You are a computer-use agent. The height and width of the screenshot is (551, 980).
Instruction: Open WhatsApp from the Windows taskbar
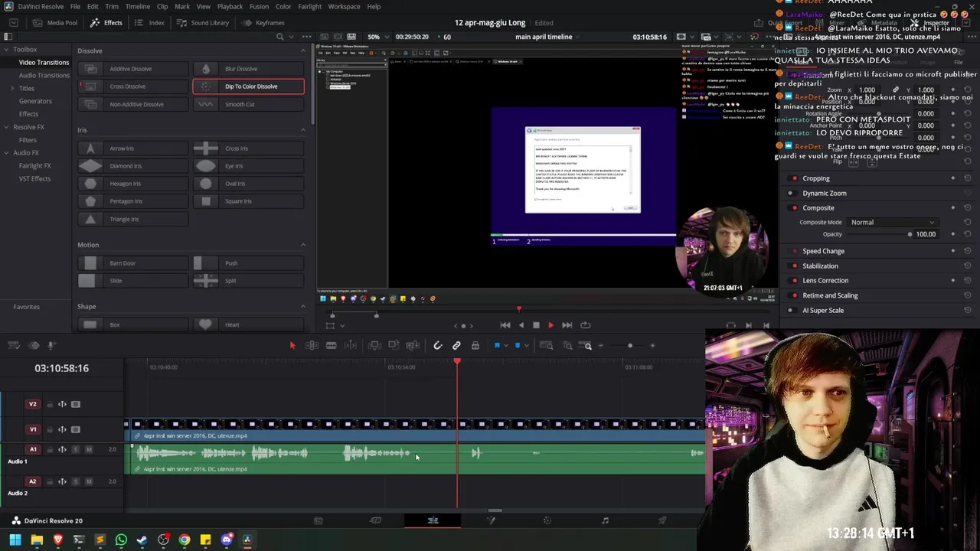point(121,540)
